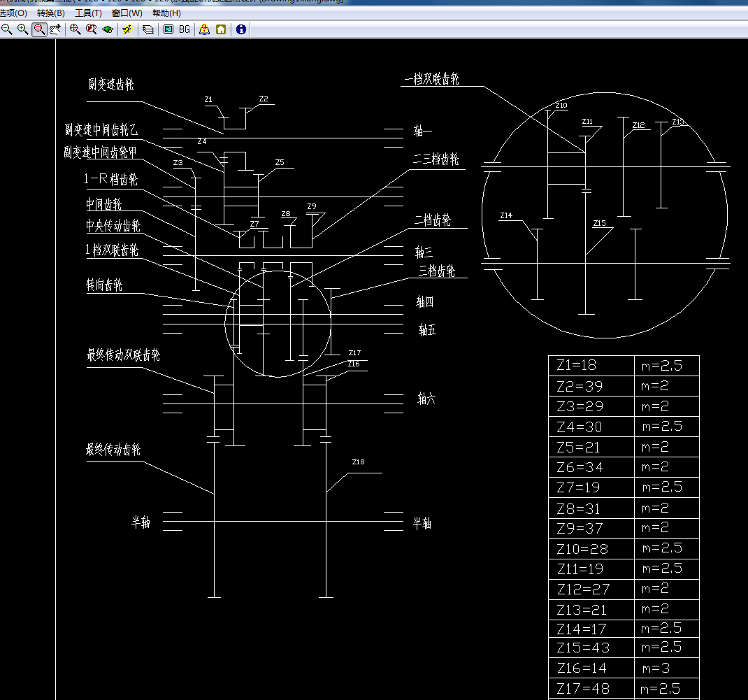The width and height of the screenshot is (748, 700).
Task: Click the 1-R档齿轮 label
Action: (110, 180)
